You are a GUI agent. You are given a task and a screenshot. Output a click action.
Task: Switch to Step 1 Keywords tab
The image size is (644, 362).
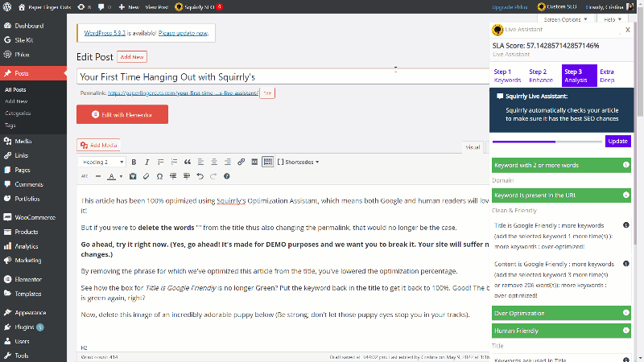pos(507,76)
